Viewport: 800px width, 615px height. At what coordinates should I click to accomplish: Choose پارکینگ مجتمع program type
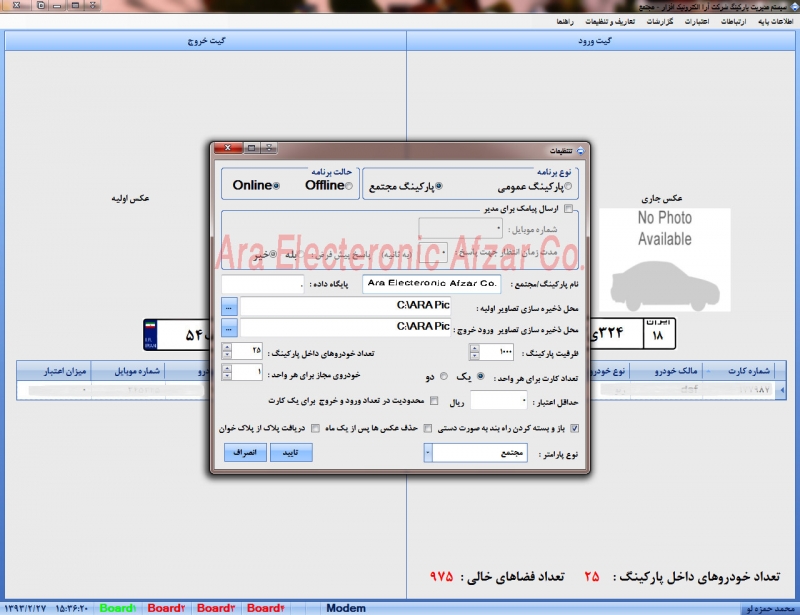pos(438,186)
